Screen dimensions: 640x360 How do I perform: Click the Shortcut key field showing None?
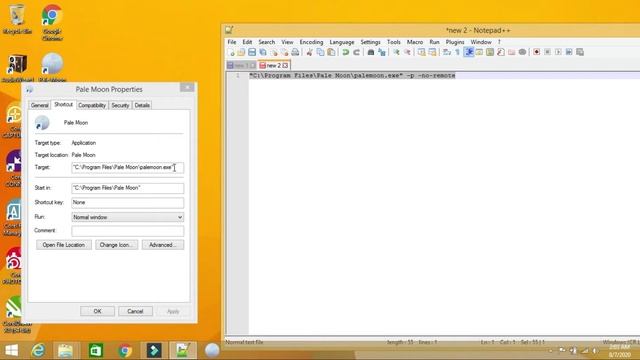[128, 202]
